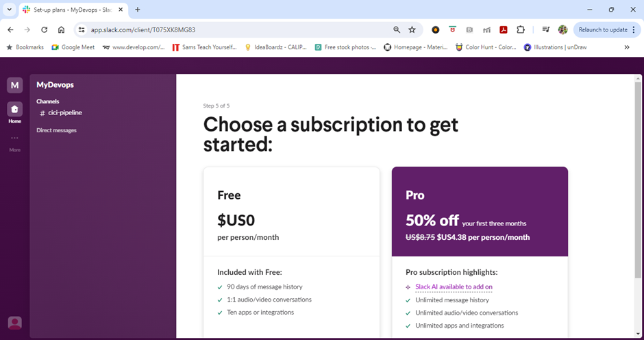Bookmark this page with the star icon
644x340 pixels.
(x=412, y=30)
